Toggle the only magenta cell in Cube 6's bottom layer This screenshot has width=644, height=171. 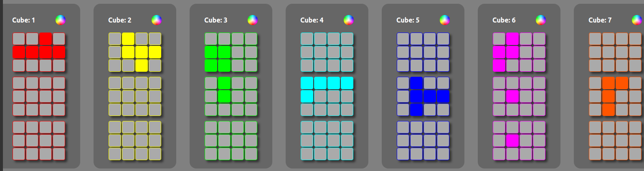pyautogui.click(x=512, y=141)
